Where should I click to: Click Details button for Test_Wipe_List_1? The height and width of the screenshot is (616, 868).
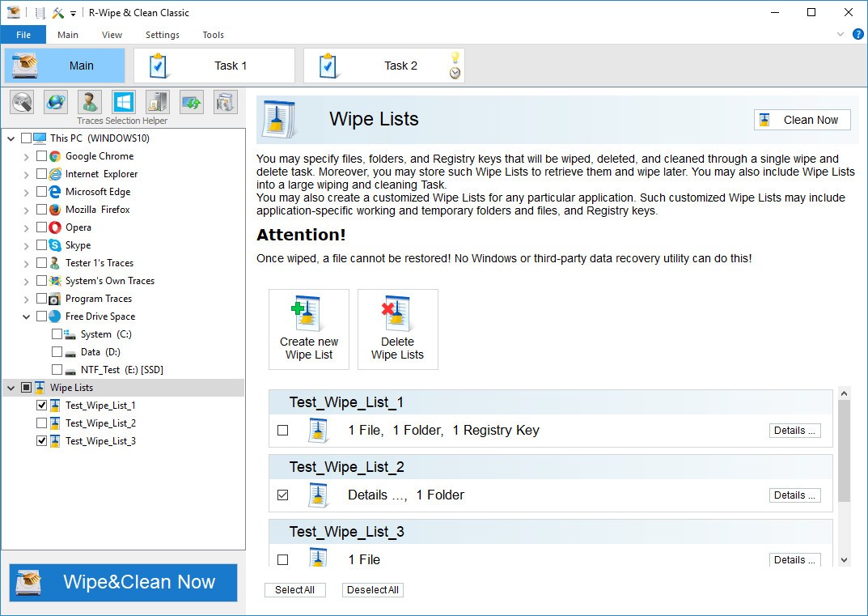click(794, 431)
